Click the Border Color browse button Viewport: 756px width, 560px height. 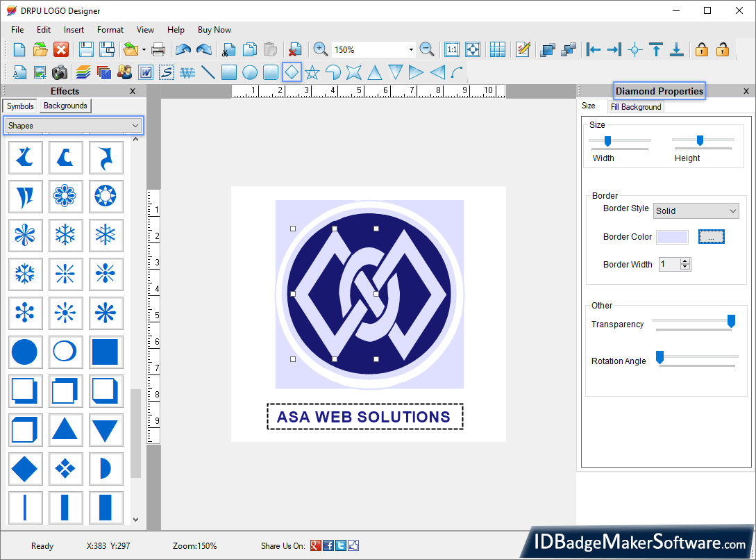coord(711,237)
